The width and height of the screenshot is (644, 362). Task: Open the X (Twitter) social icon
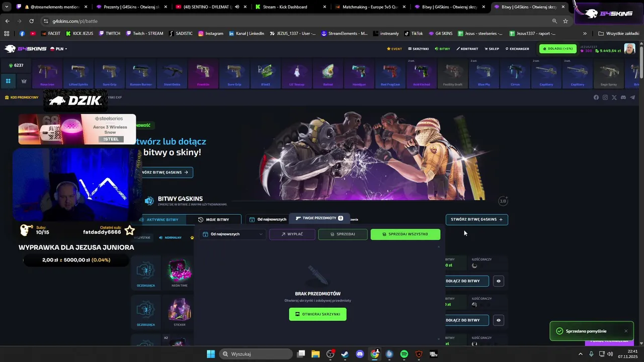(614, 98)
